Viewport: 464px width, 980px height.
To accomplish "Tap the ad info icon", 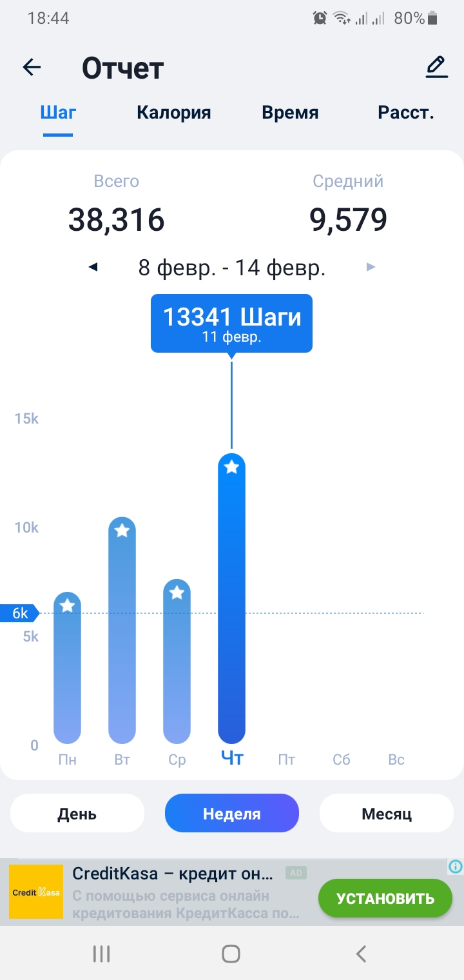I will coord(456,866).
